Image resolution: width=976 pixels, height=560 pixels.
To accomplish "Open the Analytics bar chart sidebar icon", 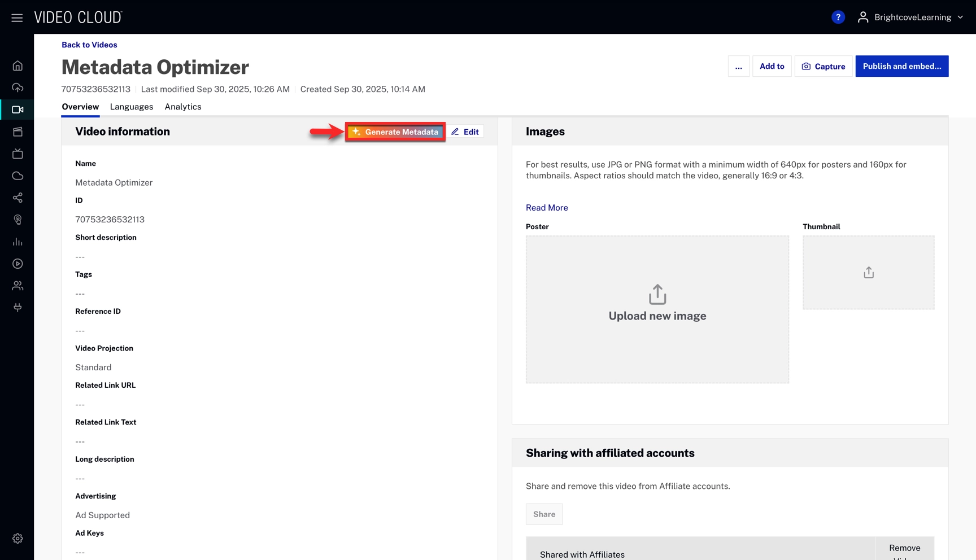I will click(x=18, y=242).
